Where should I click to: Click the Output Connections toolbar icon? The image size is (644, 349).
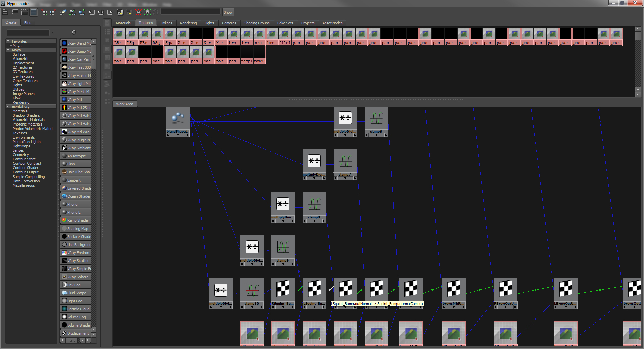click(110, 12)
